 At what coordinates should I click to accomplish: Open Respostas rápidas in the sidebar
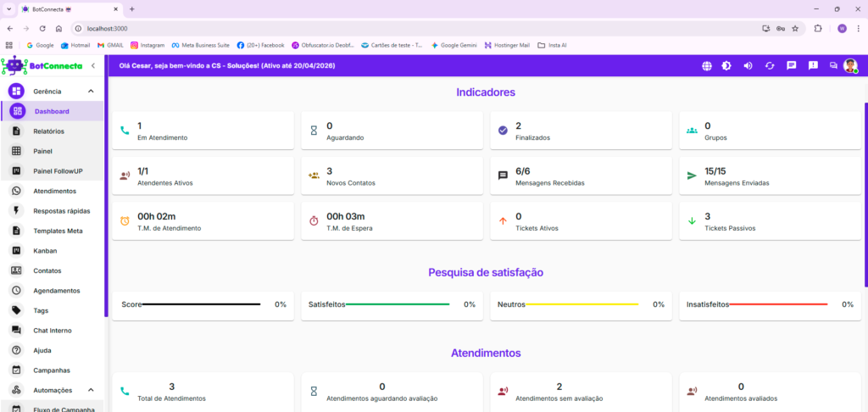(x=52, y=211)
